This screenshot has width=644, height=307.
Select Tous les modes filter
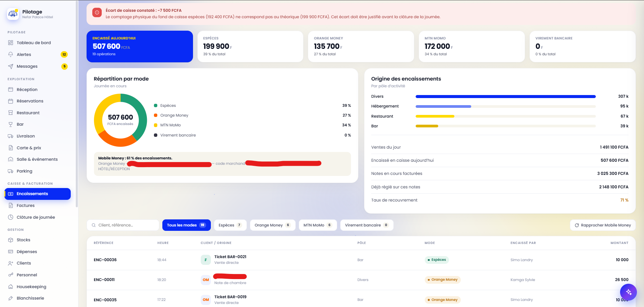(187, 225)
